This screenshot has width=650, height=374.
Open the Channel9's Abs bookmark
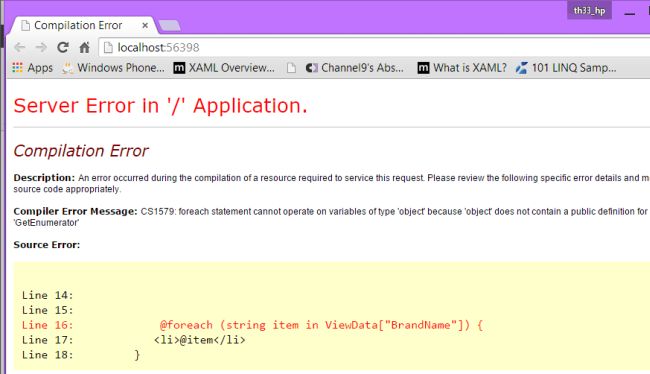tap(354, 68)
